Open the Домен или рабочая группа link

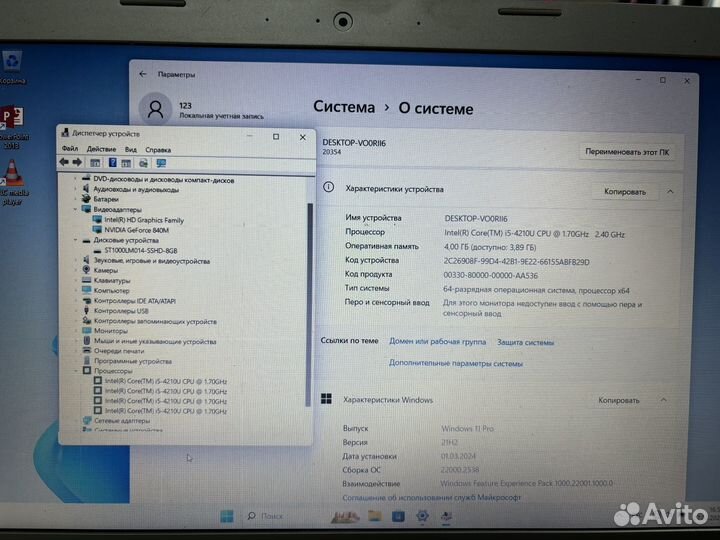(x=438, y=341)
